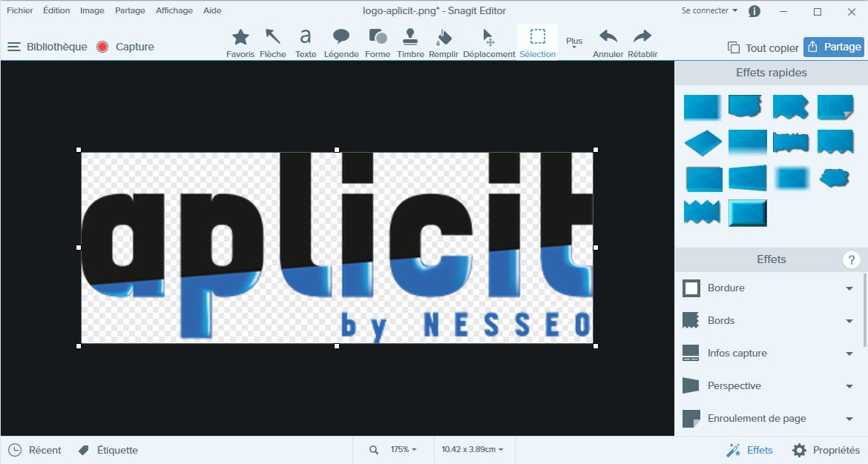Select the Déplacement move tool

point(489,43)
